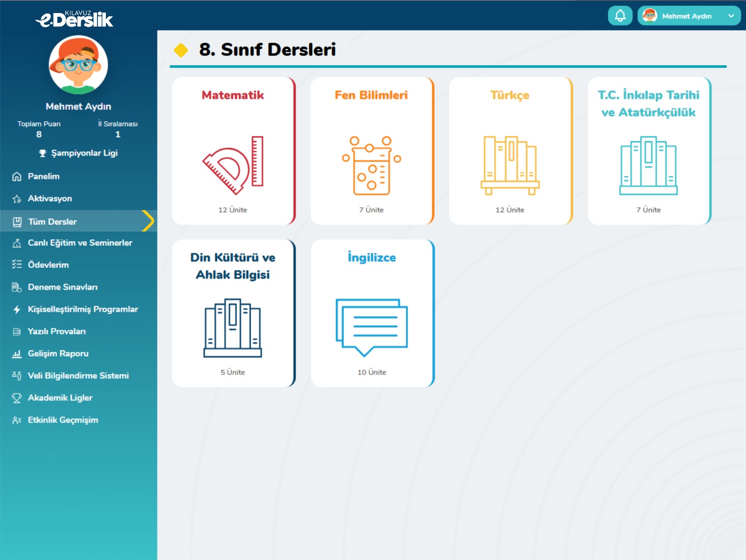Select Tüm Dersler menu item
This screenshot has width=746, height=560.
[x=52, y=222]
